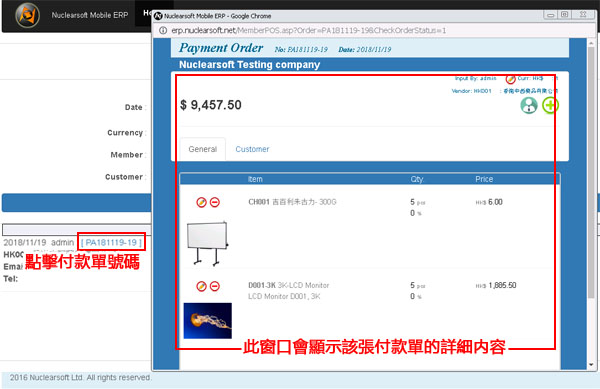Remove the CH001 item line
Image resolution: width=600 pixels, height=389 pixels.
pos(215,202)
